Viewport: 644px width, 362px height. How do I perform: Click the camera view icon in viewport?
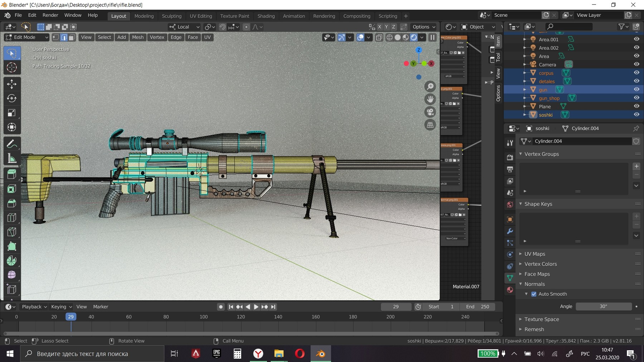coord(430,112)
